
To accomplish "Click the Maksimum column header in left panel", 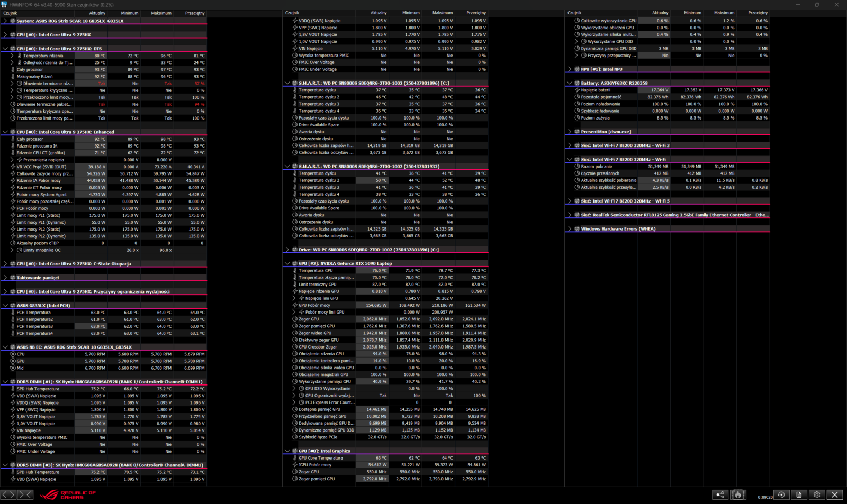I will (161, 13).
